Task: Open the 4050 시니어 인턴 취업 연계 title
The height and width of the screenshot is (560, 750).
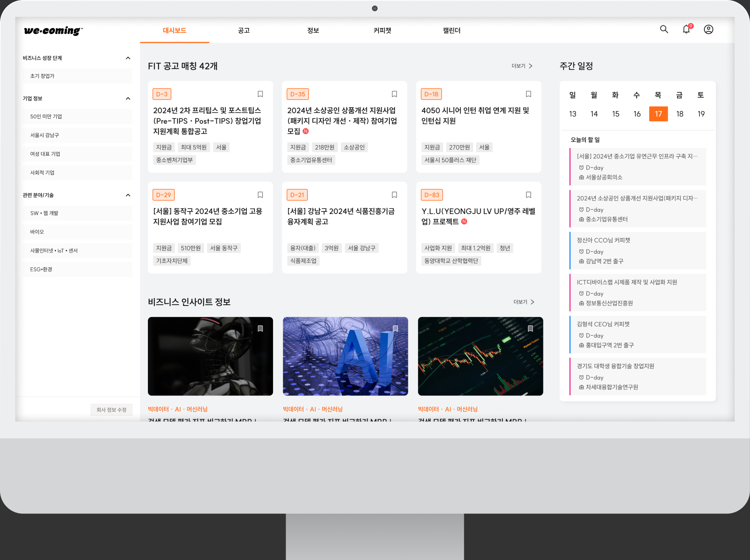Action: (475, 115)
